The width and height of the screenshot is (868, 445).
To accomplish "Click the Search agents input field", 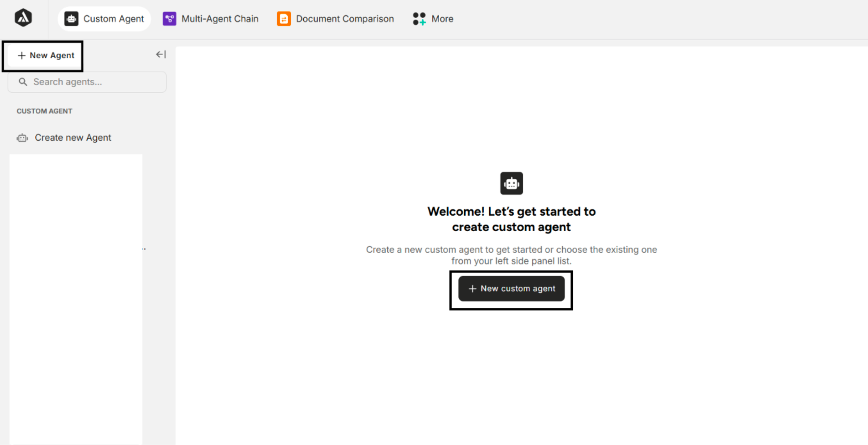I will click(x=87, y=81).
